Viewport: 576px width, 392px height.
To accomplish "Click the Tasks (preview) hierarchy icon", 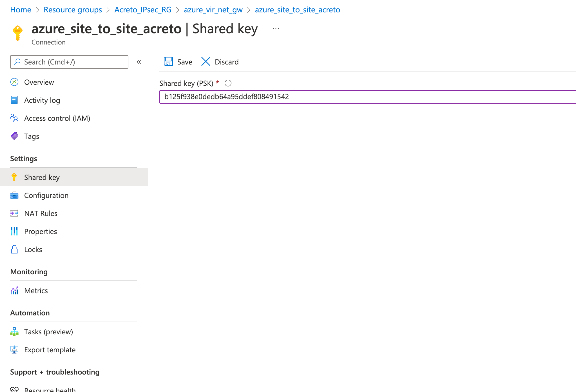I will tap(14, 331).
